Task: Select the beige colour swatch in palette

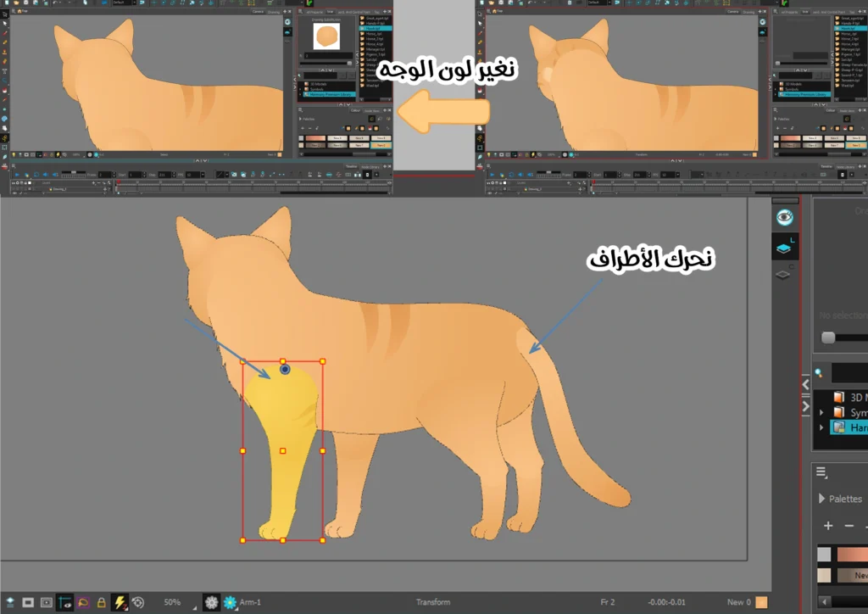Action: [x=824, y=575]
